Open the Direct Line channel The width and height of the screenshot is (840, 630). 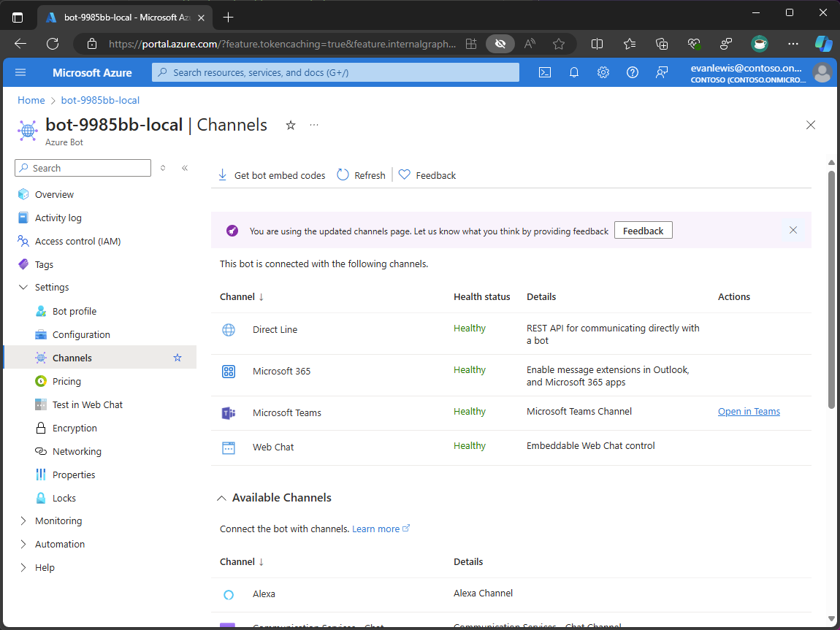coord(275,330)
